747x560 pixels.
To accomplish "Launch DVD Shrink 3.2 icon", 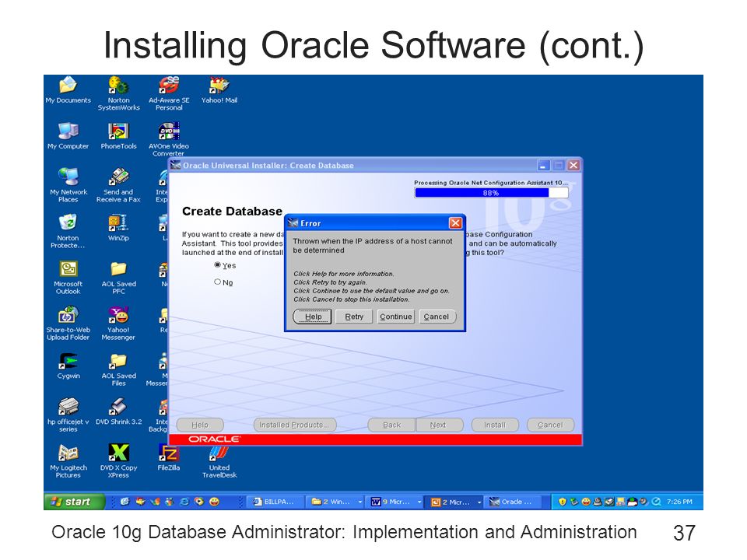I will pos(118,412).
